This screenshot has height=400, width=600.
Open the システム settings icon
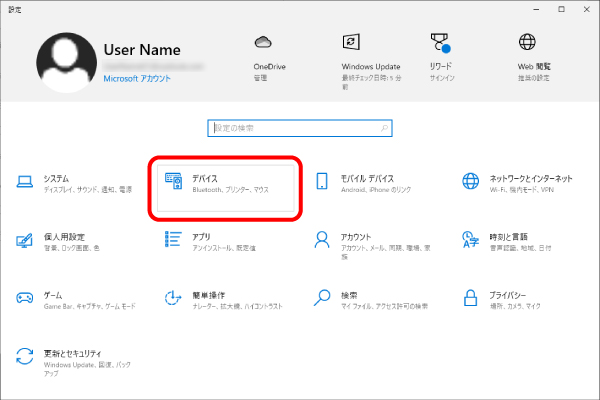25,182
